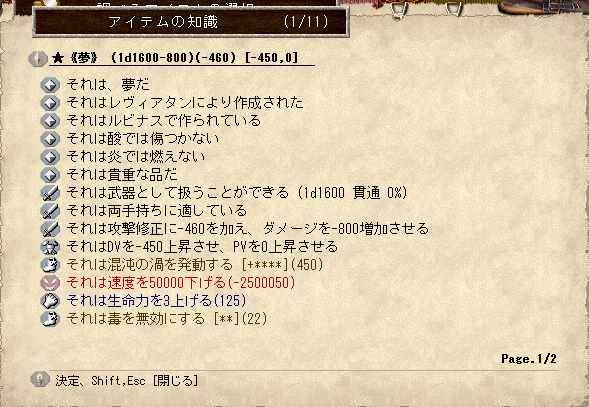Image resolution: width=589 pixels, height=407 pixels.
Task: Click the (1/11) item counter
Action: click(306, 21)
